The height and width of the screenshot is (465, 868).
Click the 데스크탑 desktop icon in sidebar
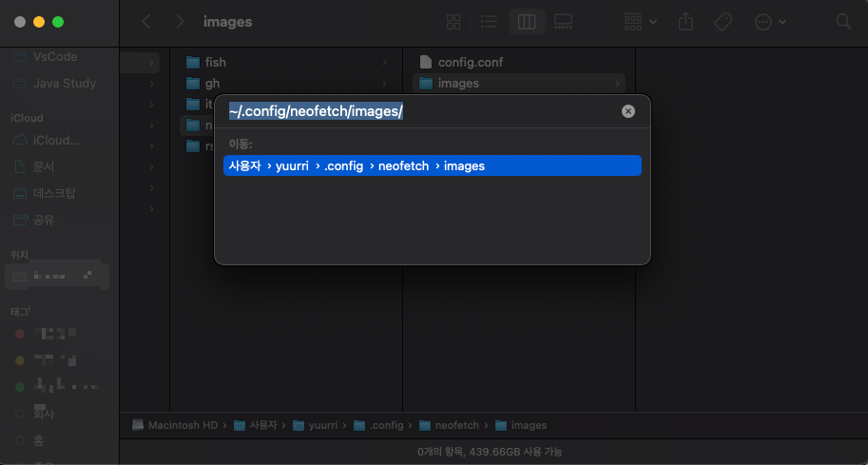coord(19,193)
